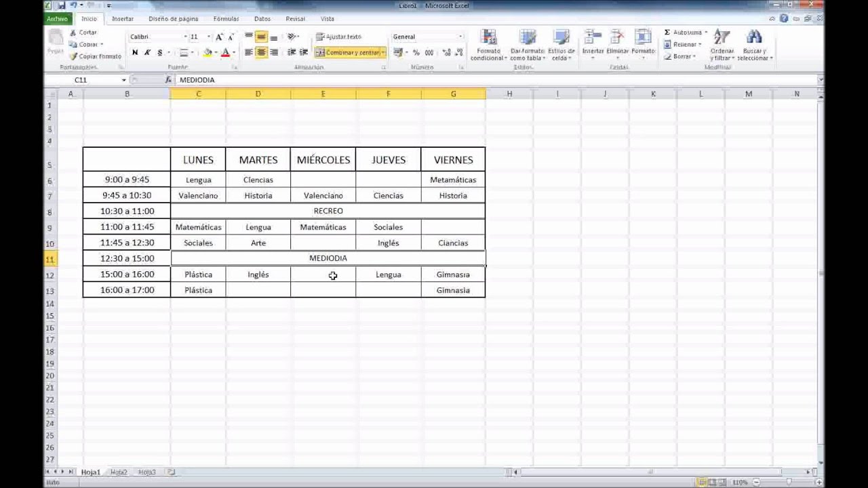This screenshot has height=488, width=868.
Task: Click the Copiar formato paintbrush
Action: point(73,56)
